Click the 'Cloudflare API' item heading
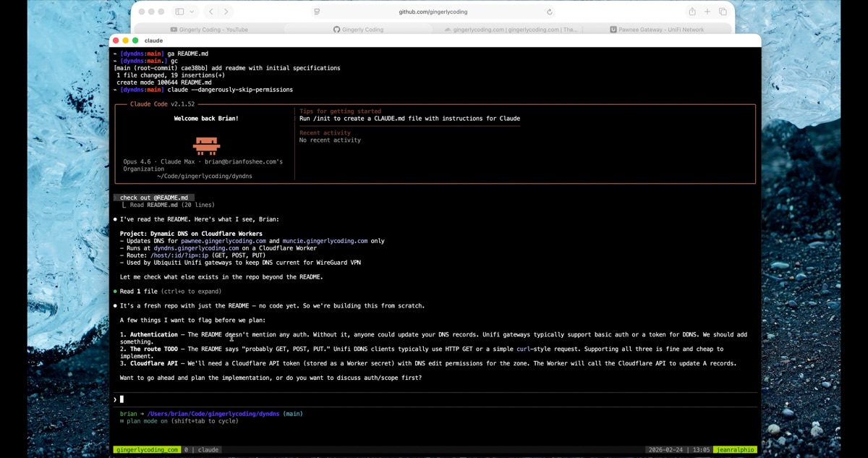The height and width of the screenshot is (458, 868). click(x=153, y=363)
